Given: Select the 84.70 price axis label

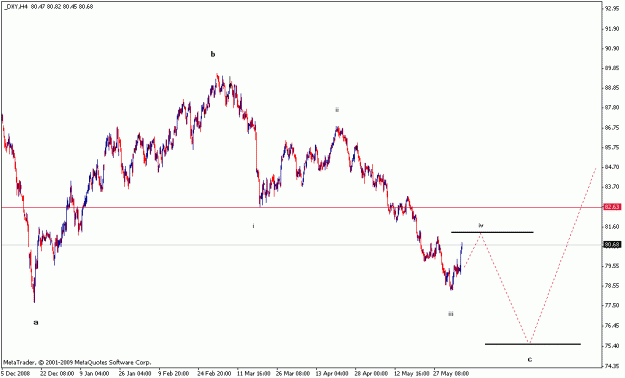Looking at the screenshot, I should [612, 167].
